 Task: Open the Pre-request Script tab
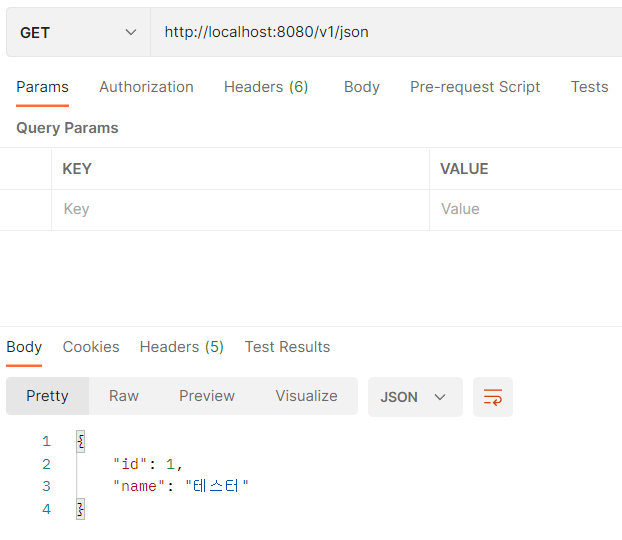pyautogui.click(x=475, y=87)
